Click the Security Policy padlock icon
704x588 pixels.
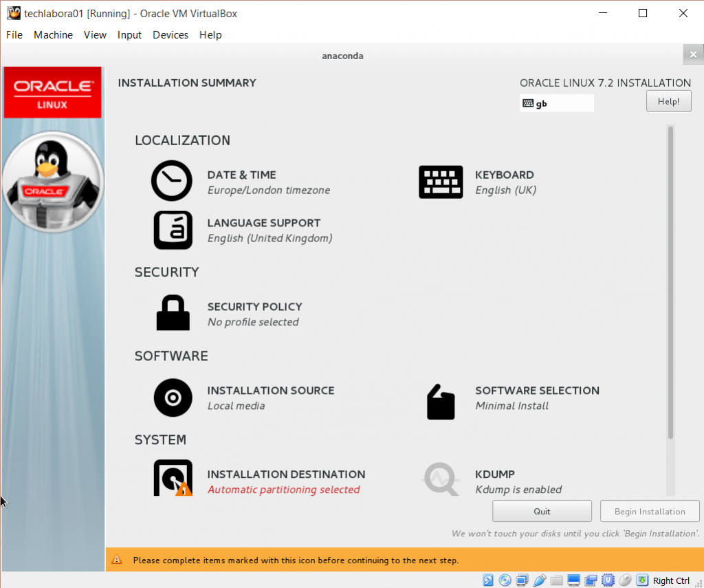173,314
